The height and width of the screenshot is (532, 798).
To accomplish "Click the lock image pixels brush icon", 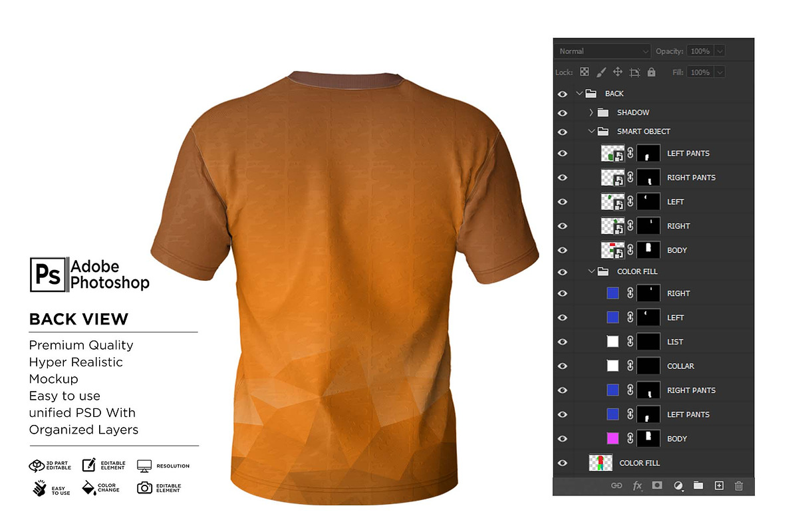I will pyautogui.click(x=600, y=72).
